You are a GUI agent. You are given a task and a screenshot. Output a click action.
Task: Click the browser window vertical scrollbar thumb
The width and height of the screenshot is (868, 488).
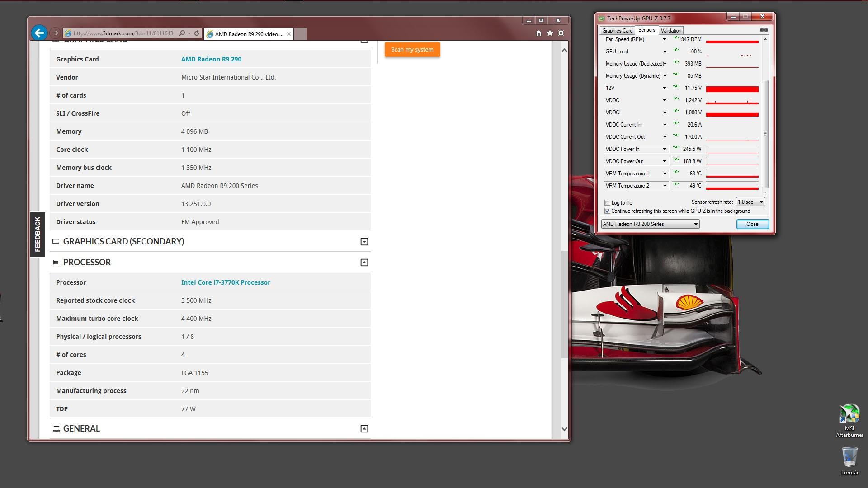pos(564,305)
